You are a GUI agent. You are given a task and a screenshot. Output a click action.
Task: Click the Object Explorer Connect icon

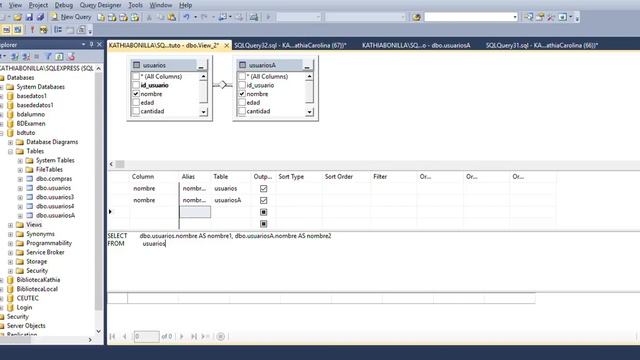click(x=15, y=56)
